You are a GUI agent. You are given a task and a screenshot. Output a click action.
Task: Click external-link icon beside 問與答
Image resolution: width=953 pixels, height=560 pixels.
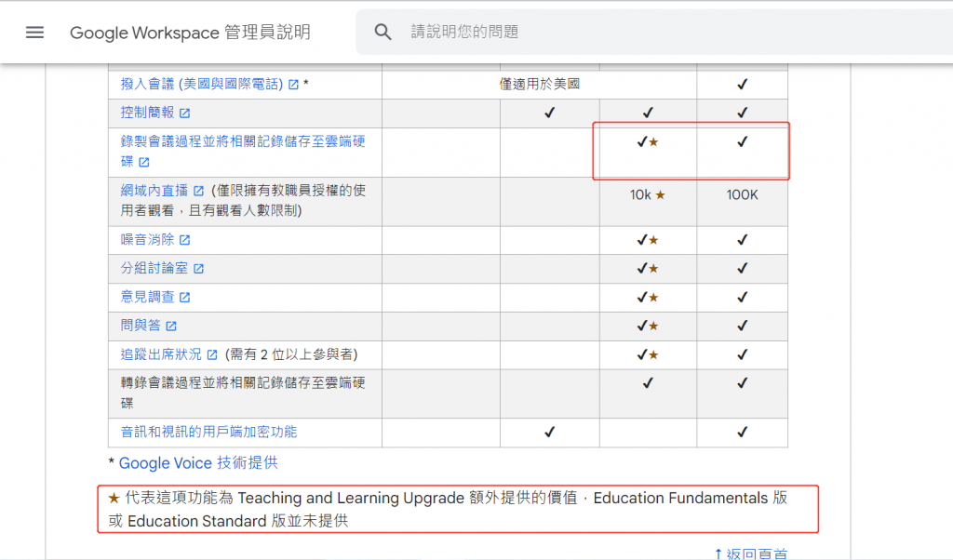[x=171, y=327]
